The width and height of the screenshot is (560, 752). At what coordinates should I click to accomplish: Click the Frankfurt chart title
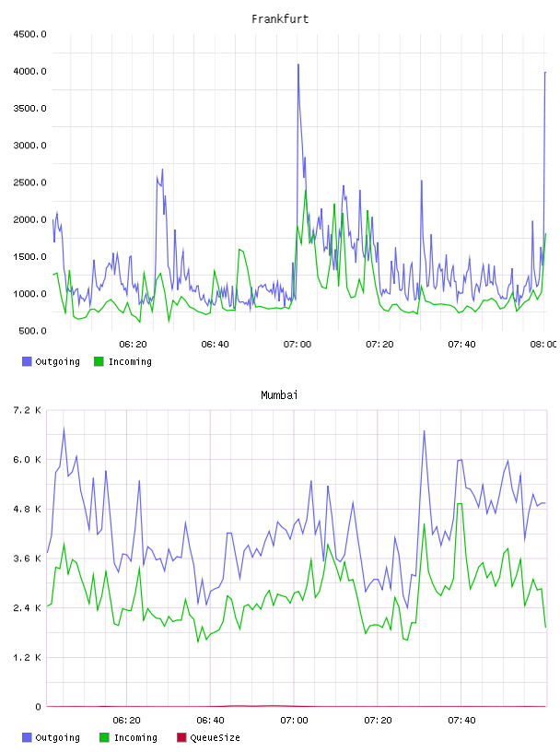point(280,19)
